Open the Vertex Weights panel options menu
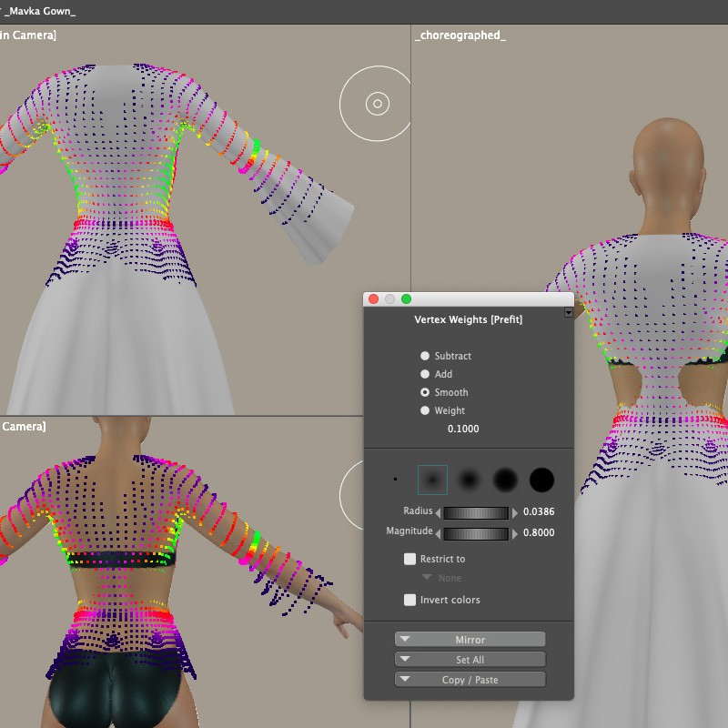The width and height of the screenshot is (728, 728). tap(569, 313)
